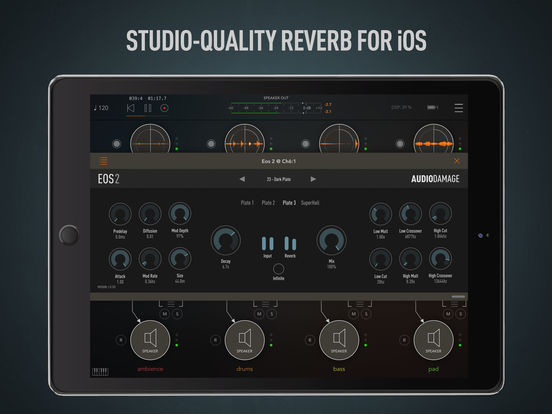552x414 pixels.
Task: Click the small round button left of pad speaker
Action: 404,340
